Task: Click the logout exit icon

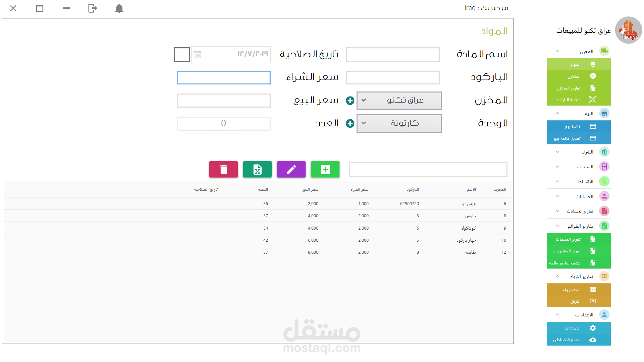Action: click(x=93, y=8)
